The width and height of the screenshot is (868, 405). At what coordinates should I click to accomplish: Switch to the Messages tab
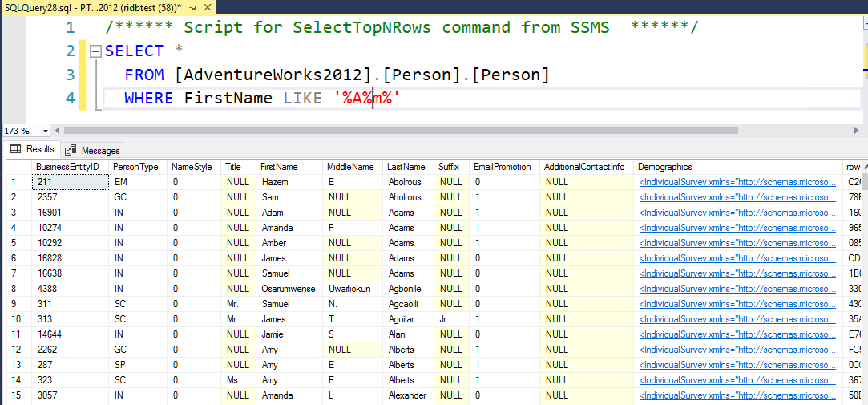click(x=92, y=150)
